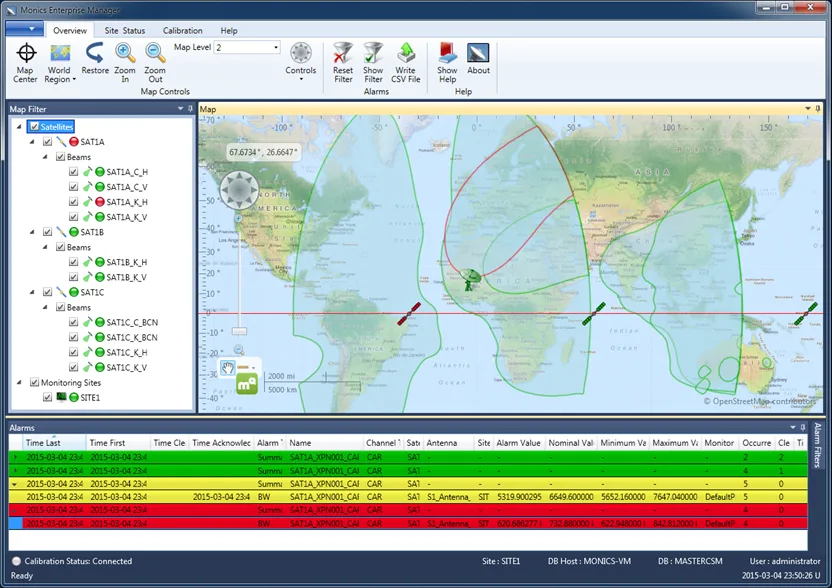Toggle the Satellites checkbox
This screenshot has width=832, height=588.
(34, 126)
